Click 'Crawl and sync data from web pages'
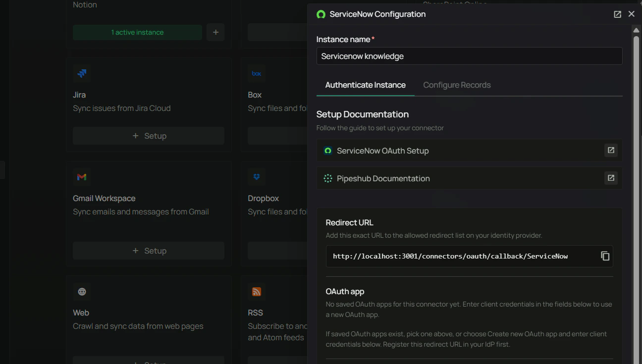The height and width of the screenshot is (364, 642). point(138,326)
